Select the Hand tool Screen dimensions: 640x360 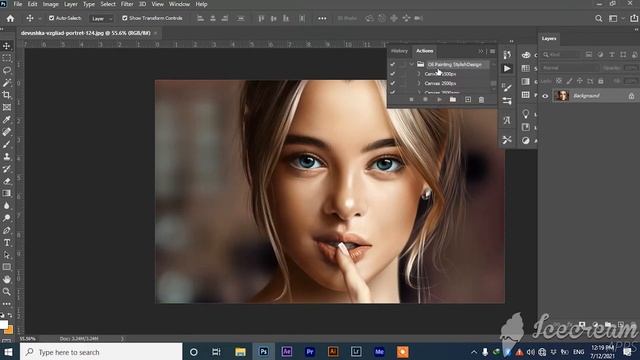click(x=7, y=279)
